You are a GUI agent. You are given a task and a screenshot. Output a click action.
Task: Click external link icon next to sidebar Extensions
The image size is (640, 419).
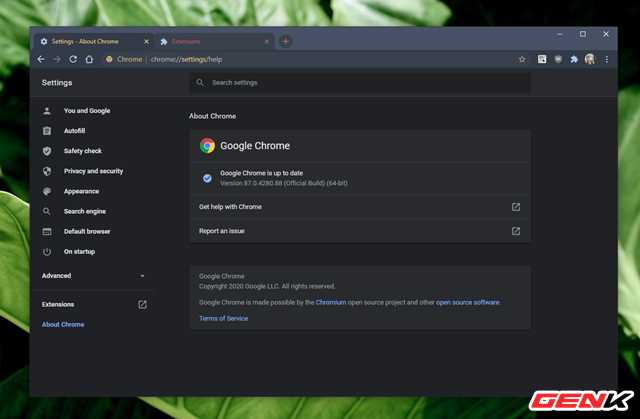142,304
